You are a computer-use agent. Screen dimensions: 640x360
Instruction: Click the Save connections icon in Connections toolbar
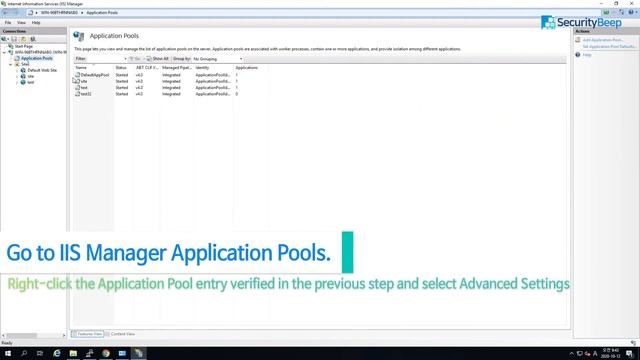pyautogui.click(x=14, y=39)
